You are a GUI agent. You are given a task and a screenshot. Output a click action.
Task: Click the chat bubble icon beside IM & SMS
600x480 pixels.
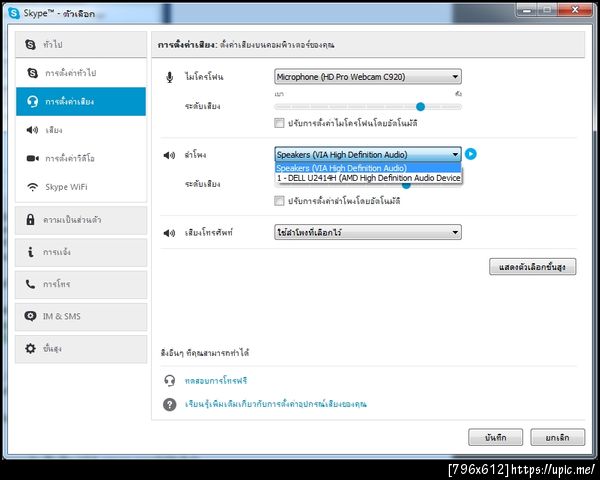tap(30, 316)
